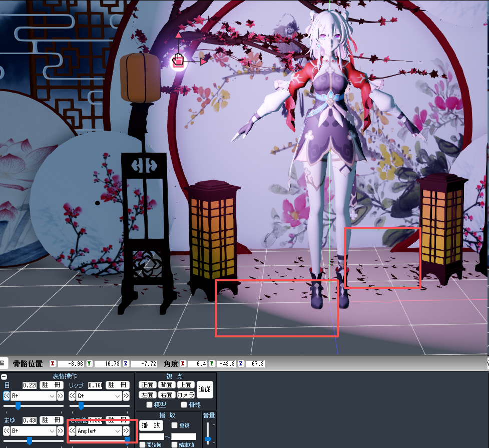Open the R+ eye morph dropdown
Viewport: 489px width, 448px height.
click(x=34, y=396)
